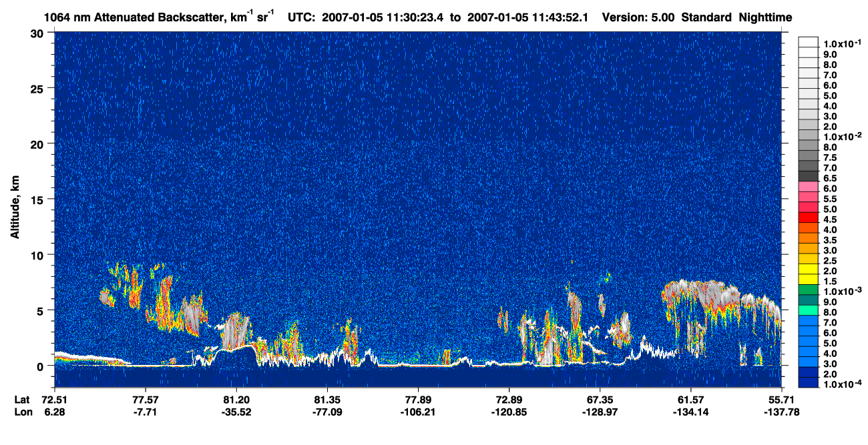Click the 'Version: 5.00' text
Viewport: 868px width, 445px height.
click(x=639, y=17)
